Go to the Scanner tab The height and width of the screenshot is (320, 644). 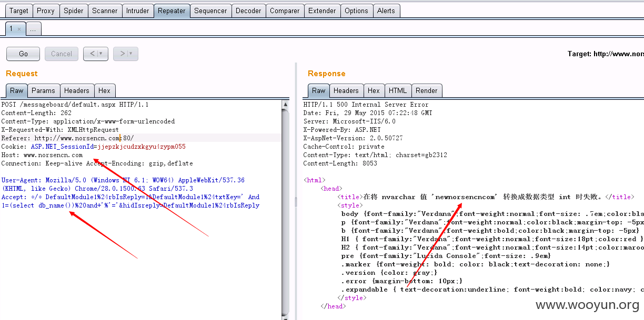(105, 11)
